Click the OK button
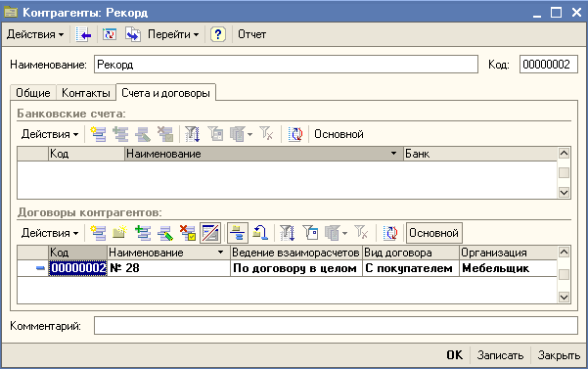 pyautogui.click(x=455, y=355)
